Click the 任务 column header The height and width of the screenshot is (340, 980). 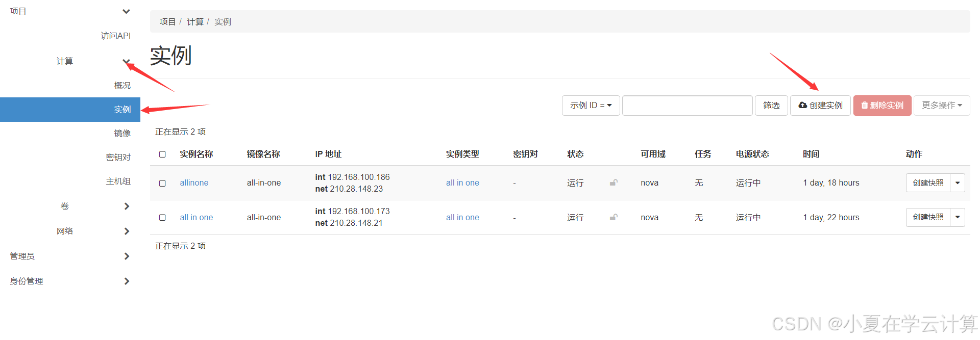(x=703, y=154)
